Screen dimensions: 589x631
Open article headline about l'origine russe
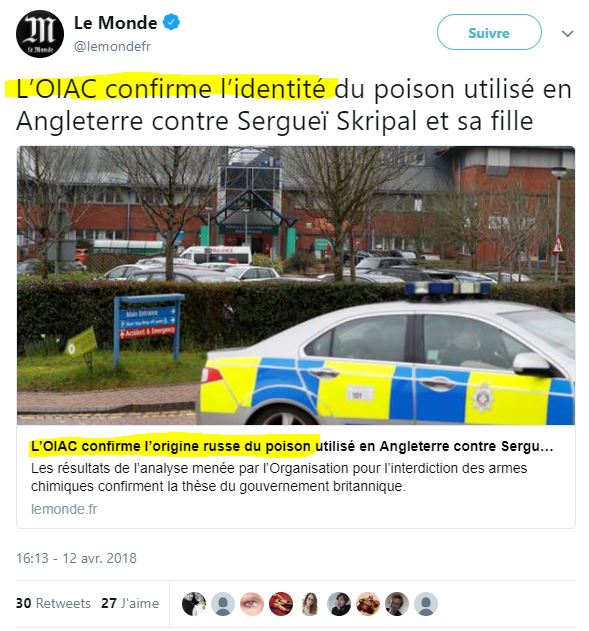[x=292, y=446]
